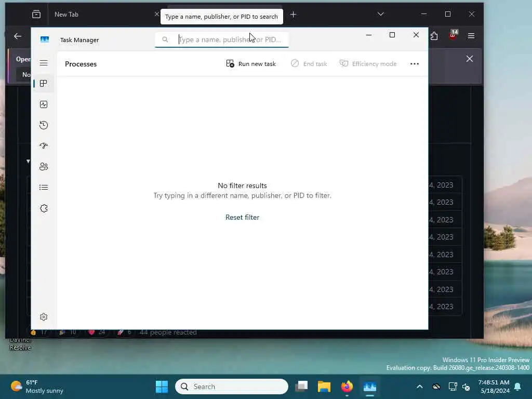Open the Windows Start menu
Screen dimensions: 532x399
click(x=162, y=387)
